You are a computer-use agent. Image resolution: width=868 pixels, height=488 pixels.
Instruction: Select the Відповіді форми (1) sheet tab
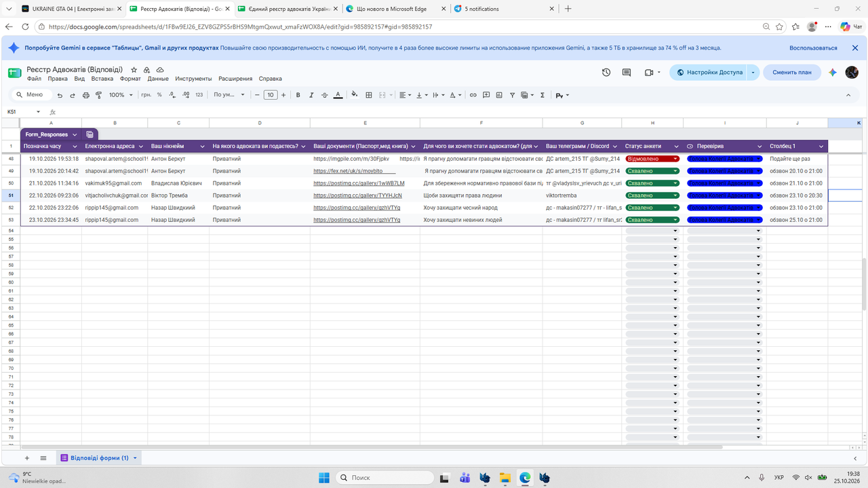(99, 458)
